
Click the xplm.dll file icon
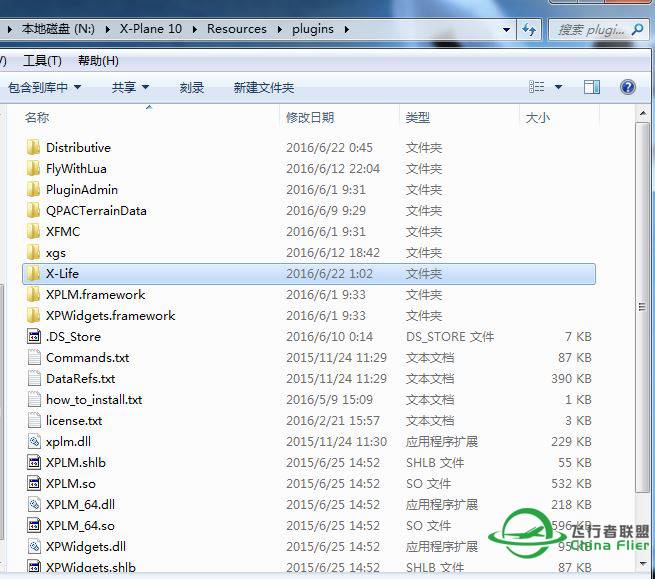pos(34,442)
